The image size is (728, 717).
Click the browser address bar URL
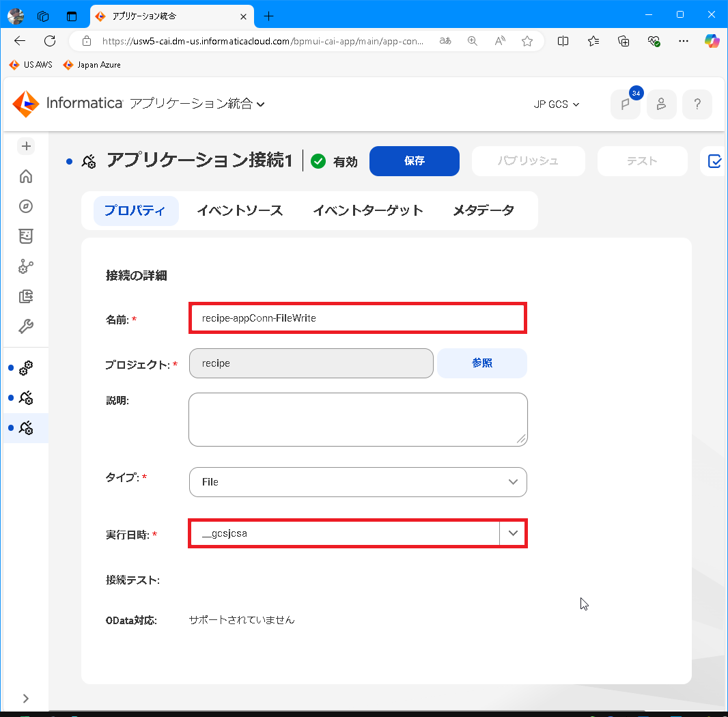pyautogui.click(x=263, y=41)
